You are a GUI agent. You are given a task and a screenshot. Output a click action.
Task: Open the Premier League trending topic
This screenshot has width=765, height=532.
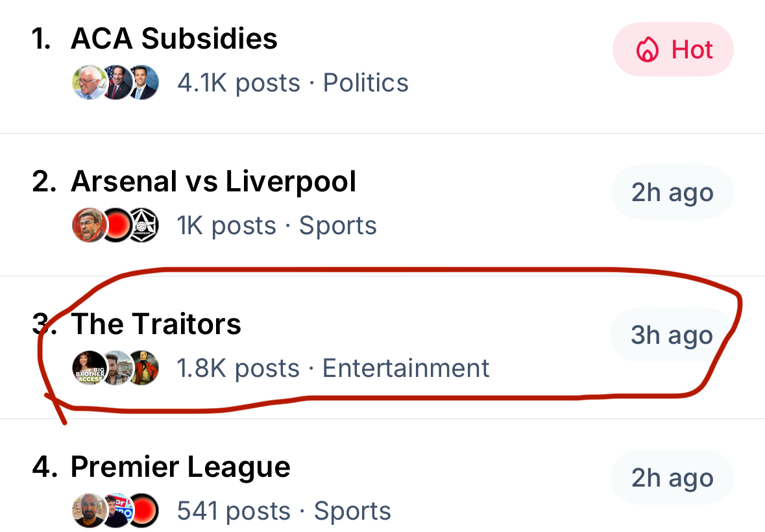(x=180, y=467)
